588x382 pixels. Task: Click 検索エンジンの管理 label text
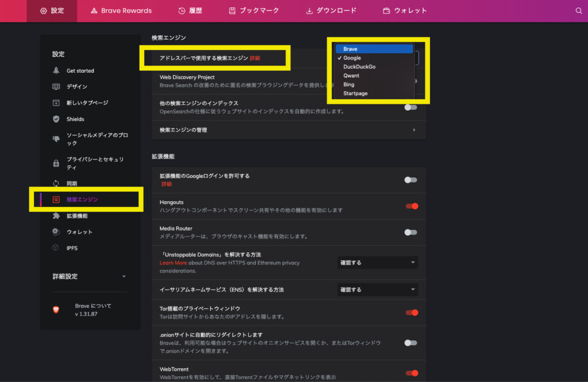[183, 130]
